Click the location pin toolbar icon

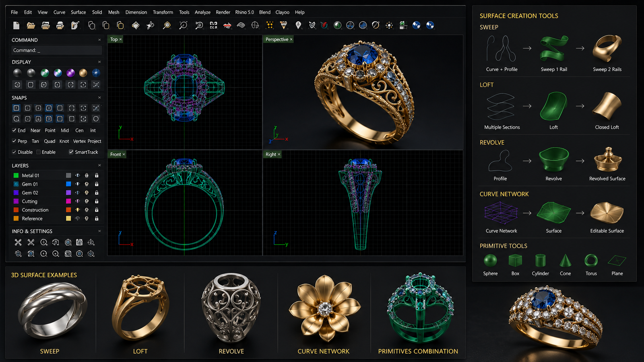point(298,25)
